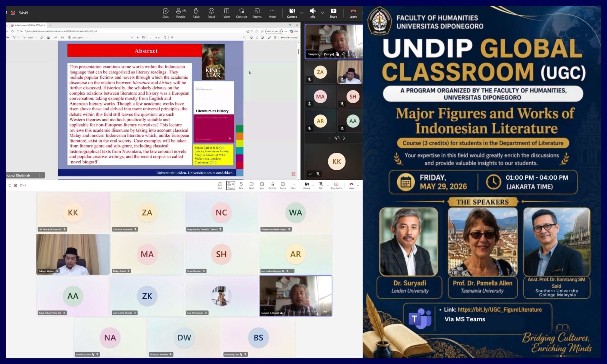
Task: Zoom in the PDF with plus icon
Action: point(137,37)
